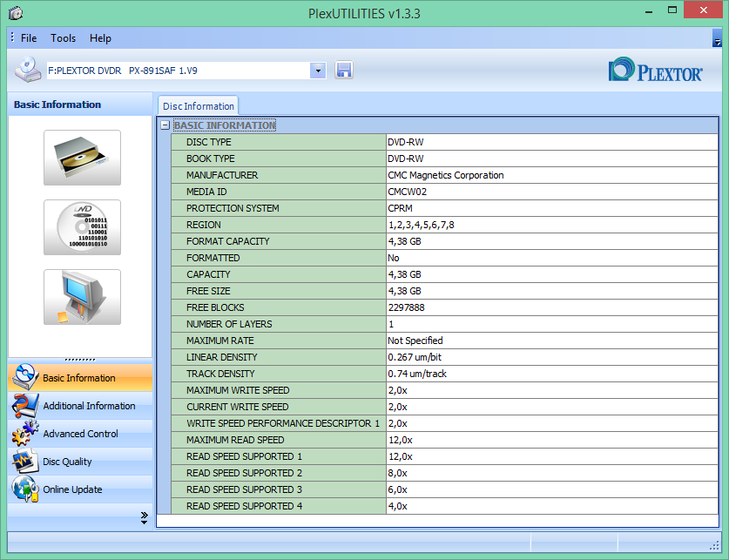The width and height of the screenshot is (729, 560).
Task: Collapse the BASIC INFORMATION section
Action: [x=165, y=125]
